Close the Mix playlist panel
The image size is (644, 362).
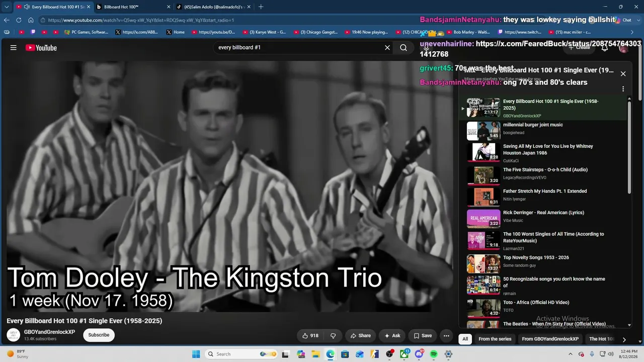(623, 74)
